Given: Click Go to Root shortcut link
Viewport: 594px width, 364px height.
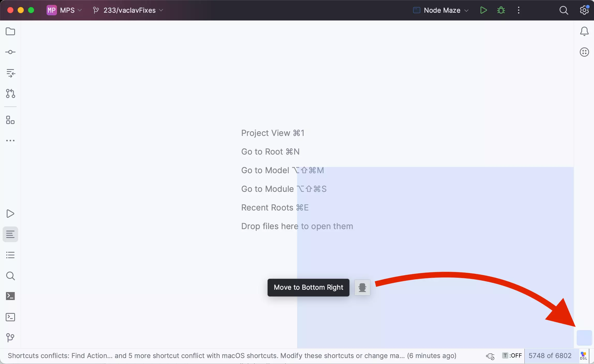Looking at the screenshot, I should click(x=270, y=151).
